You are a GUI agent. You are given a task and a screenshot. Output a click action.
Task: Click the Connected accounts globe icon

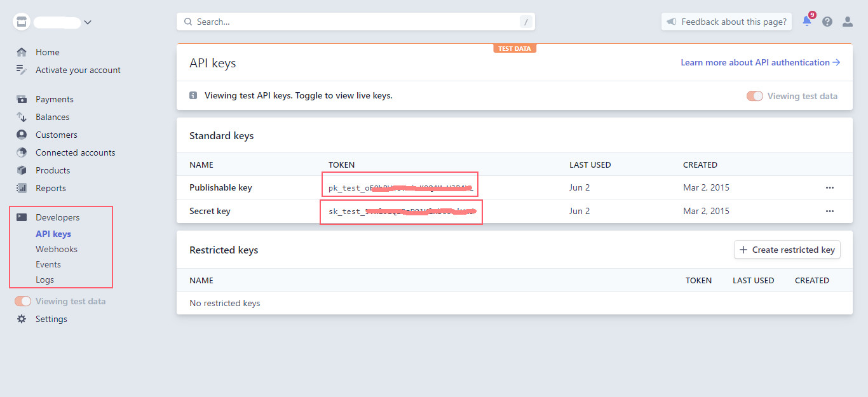tap(22, 152)
